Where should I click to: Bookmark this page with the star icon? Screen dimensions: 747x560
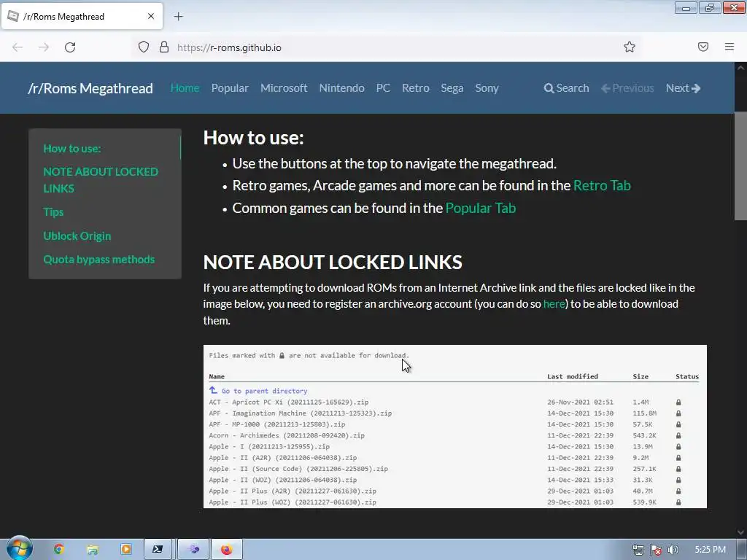tap(630, 47)
